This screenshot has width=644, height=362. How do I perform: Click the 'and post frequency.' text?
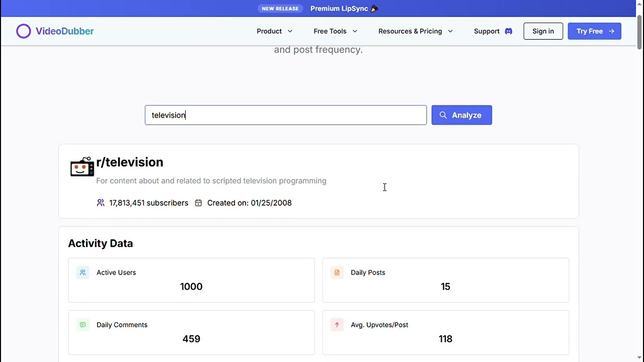click(x=318, y=49)
